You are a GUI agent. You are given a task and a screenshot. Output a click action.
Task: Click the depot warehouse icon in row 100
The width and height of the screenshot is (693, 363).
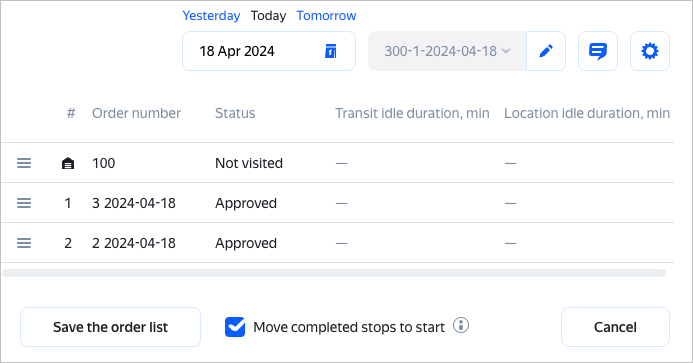pos(68,164)
